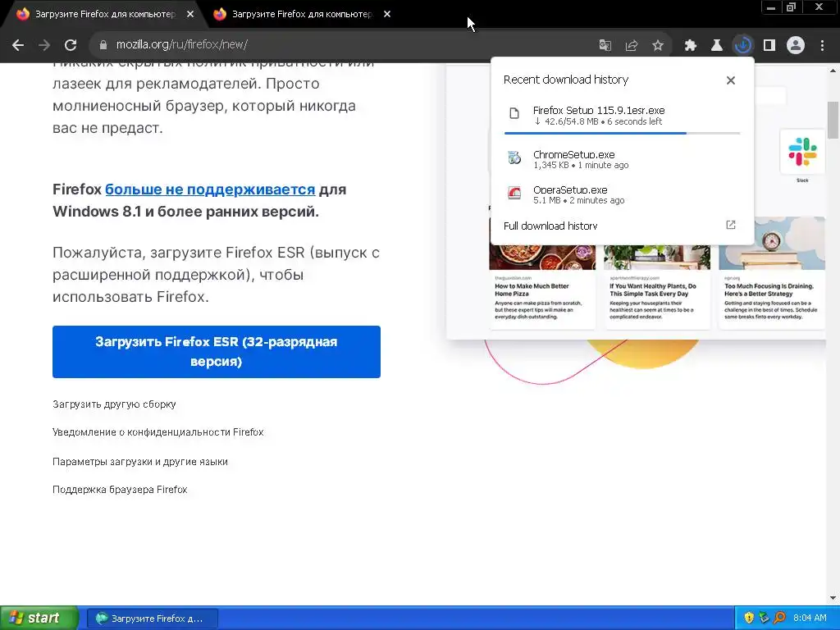Open 'больше не поддерживается' link
This screenshot has width=840, height=630.
click(x=210, y=189)
